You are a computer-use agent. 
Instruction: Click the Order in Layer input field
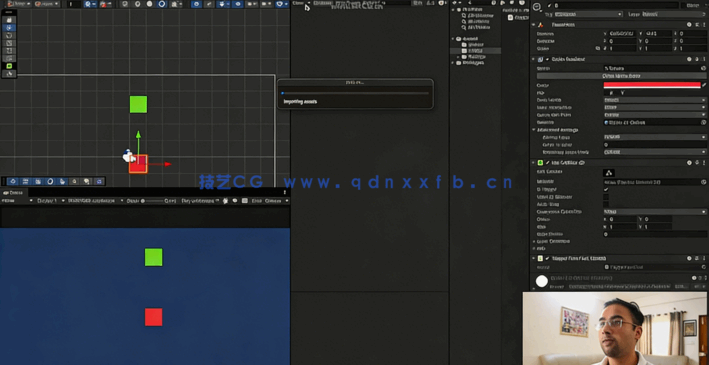655,145
